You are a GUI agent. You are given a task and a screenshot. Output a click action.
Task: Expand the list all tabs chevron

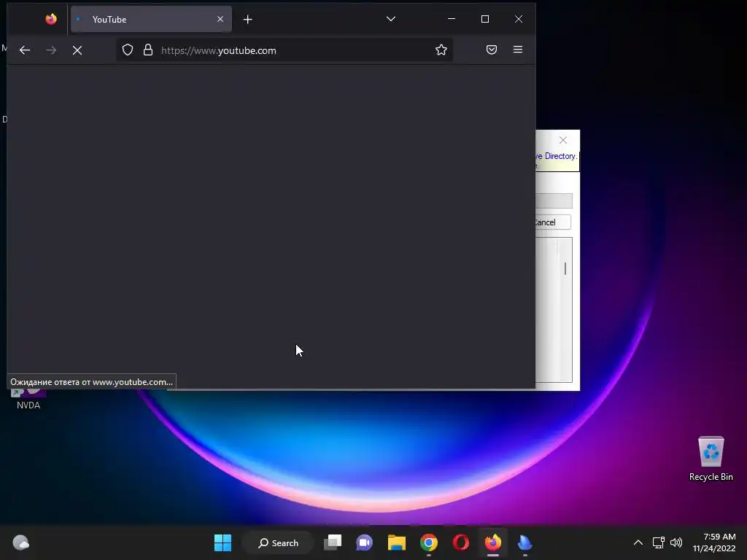point(391,19)
